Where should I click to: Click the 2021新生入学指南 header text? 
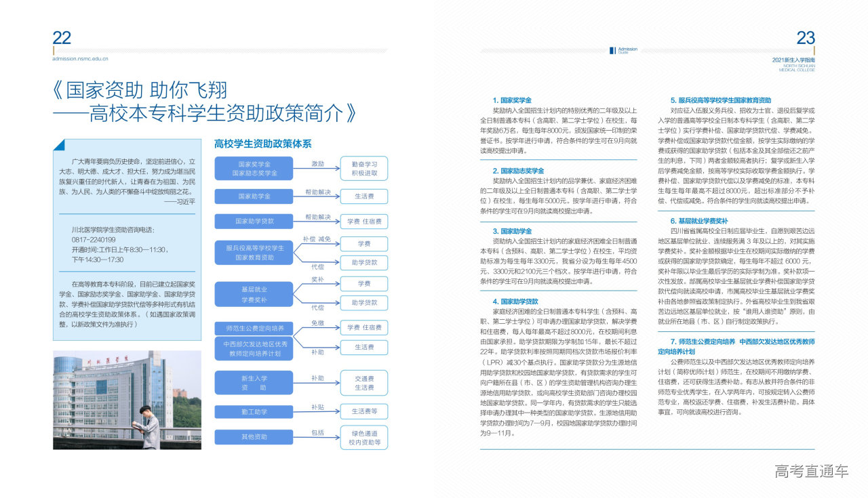(x=793, y=60)
